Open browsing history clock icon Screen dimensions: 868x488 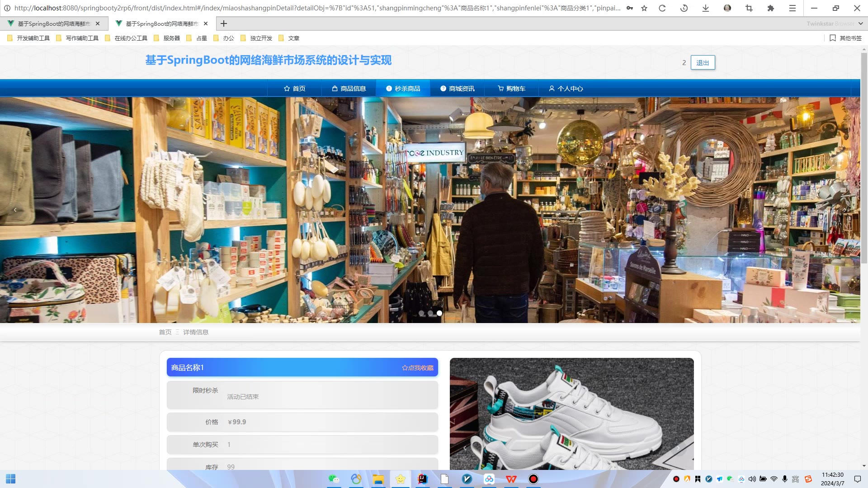pyautogui.click(x=684, y=8)
